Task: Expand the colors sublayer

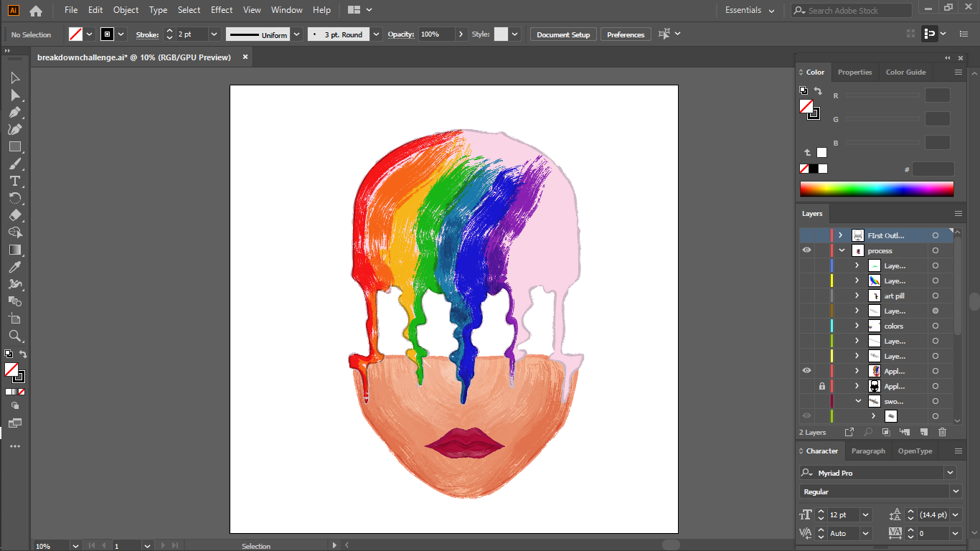Action: coord(857,326)
